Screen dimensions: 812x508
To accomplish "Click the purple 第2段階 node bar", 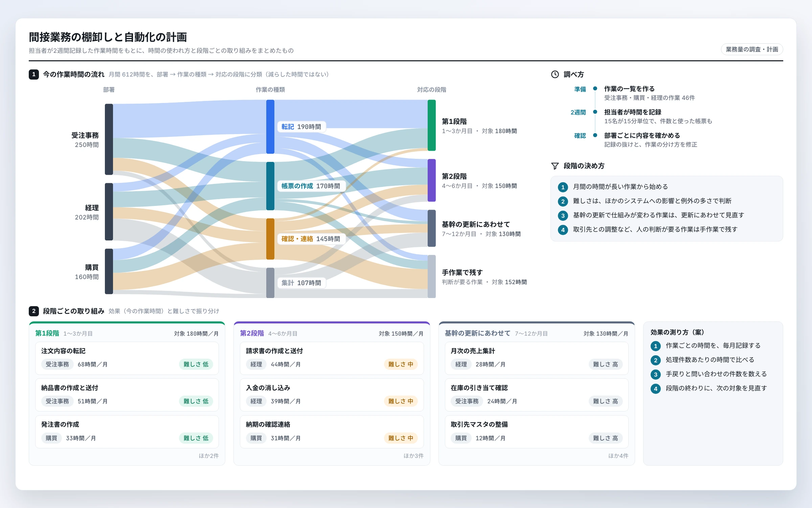I will point(432,180).
